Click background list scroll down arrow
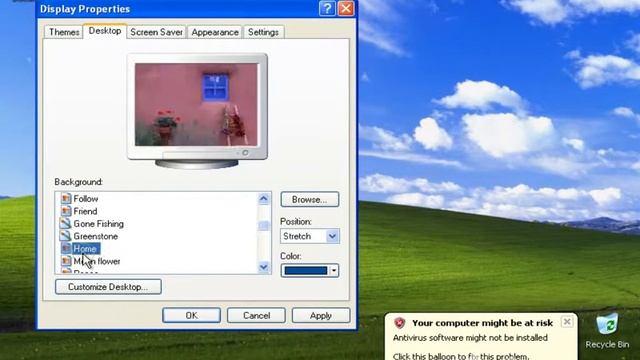640x360 pixels. 264,267
